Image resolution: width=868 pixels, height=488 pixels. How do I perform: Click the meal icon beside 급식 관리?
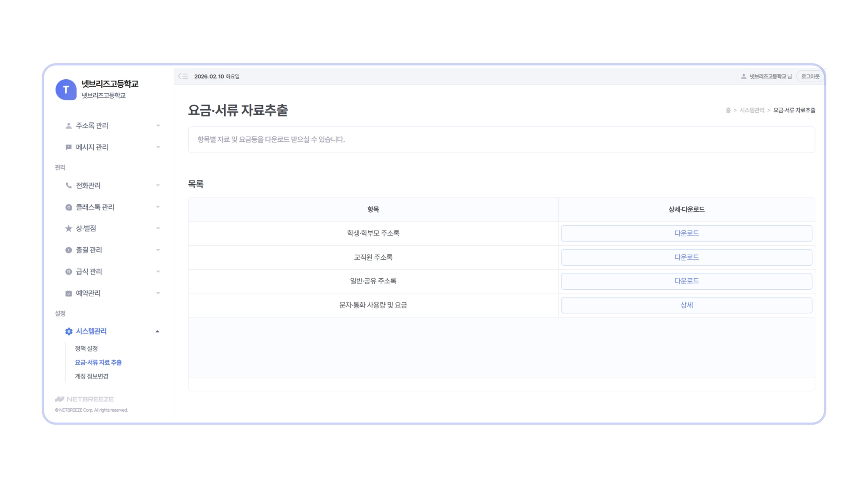pos(68,272)
